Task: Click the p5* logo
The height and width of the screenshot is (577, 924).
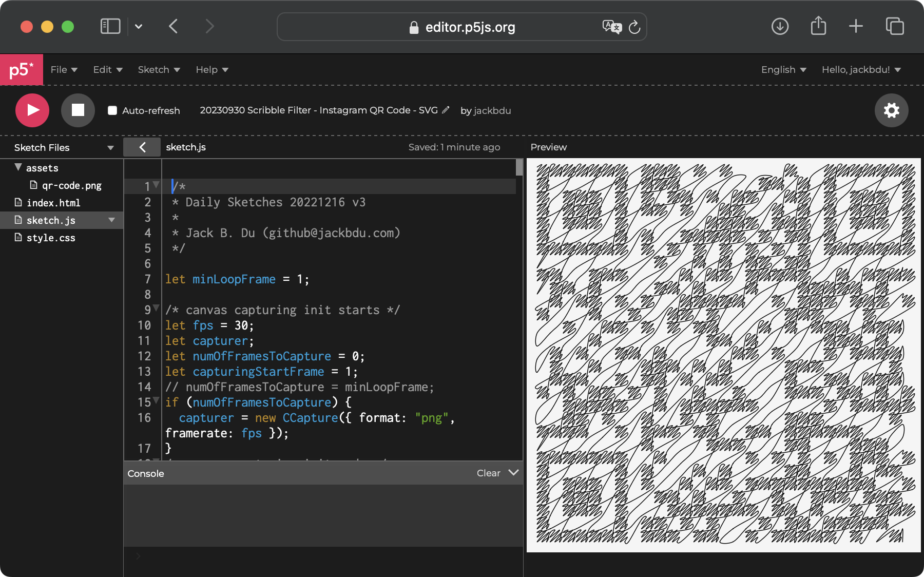Action: (22, 70)
